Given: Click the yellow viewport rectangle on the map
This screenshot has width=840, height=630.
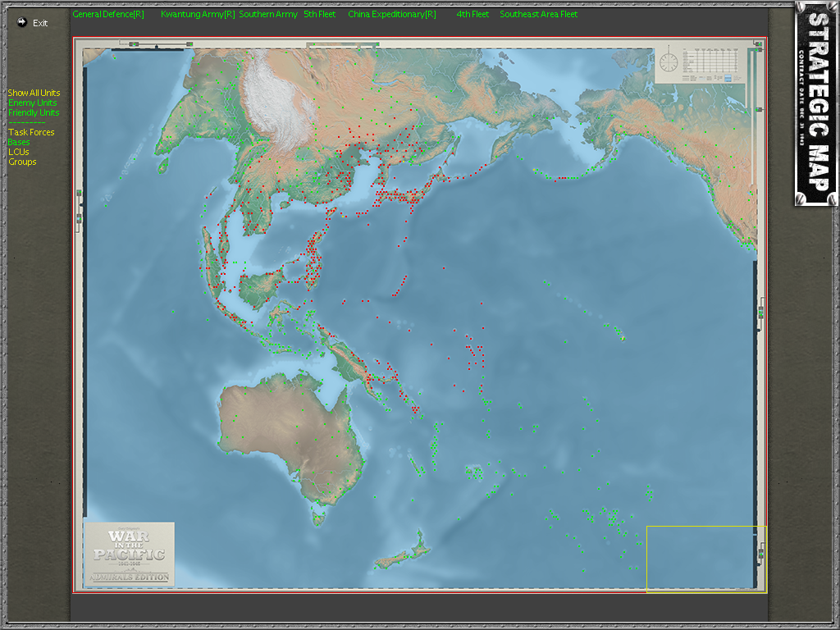Looking at the screenshot, I should tap(706, 559).
